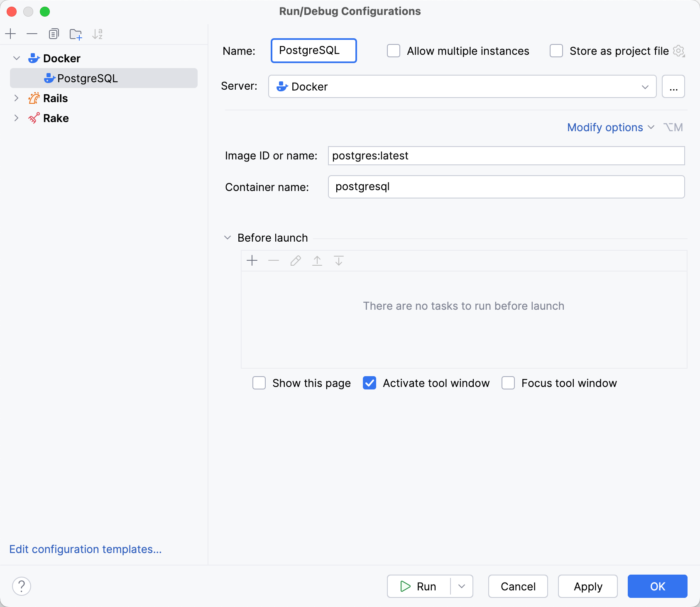The width and height of the screenshot is (700, 607).
Task: Add a Before launch task
Action: click(x=252, y=261)
